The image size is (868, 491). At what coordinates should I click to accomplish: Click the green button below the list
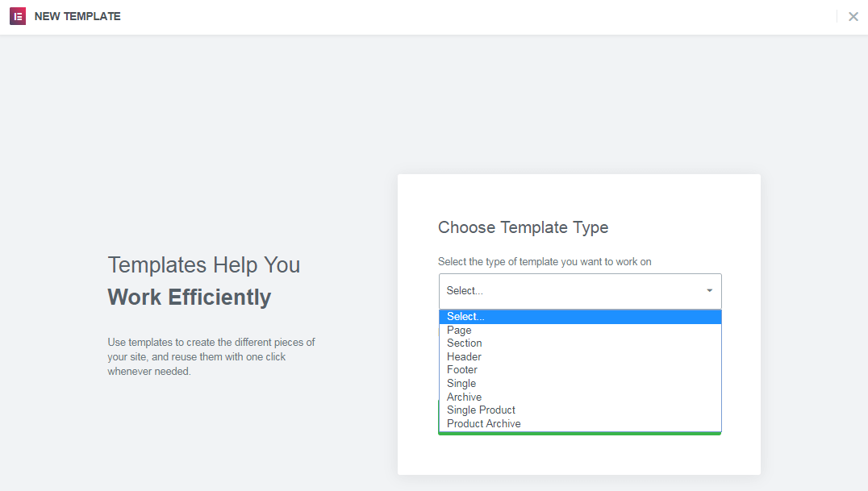(x=579, y=433)
